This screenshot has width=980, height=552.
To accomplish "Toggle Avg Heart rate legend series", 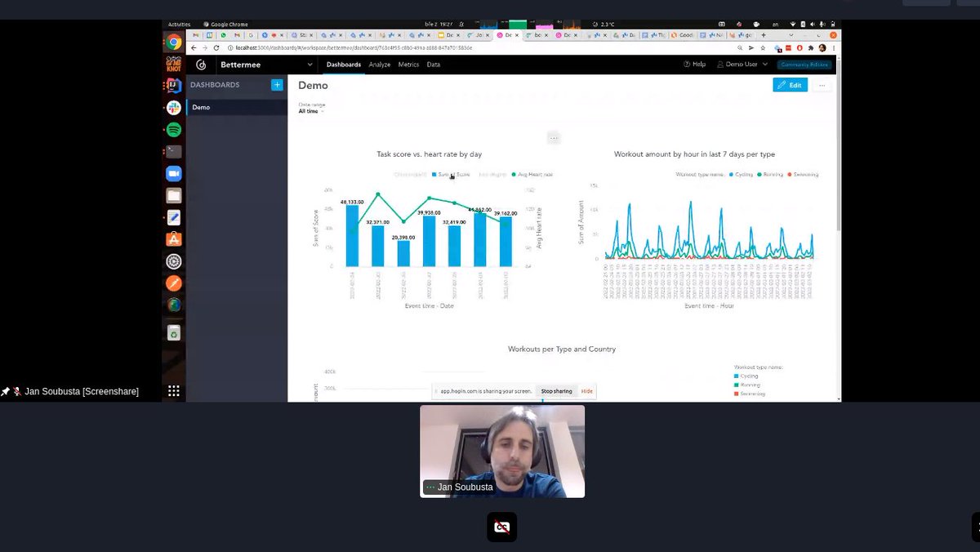I will click(532, 175).
